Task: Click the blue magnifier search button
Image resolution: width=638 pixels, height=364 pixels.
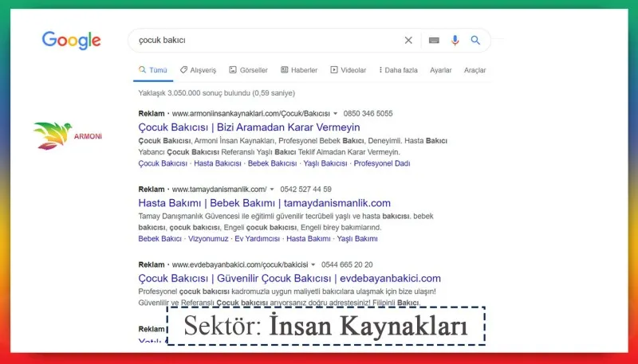Action: pyautogui.click(x=475, y=40)
